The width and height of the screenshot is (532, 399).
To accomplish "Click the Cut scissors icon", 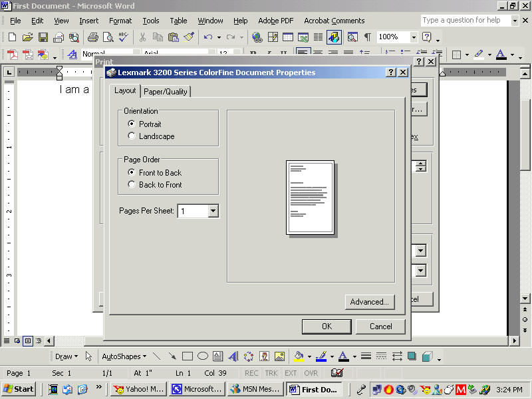I will [x=142, y=37].
